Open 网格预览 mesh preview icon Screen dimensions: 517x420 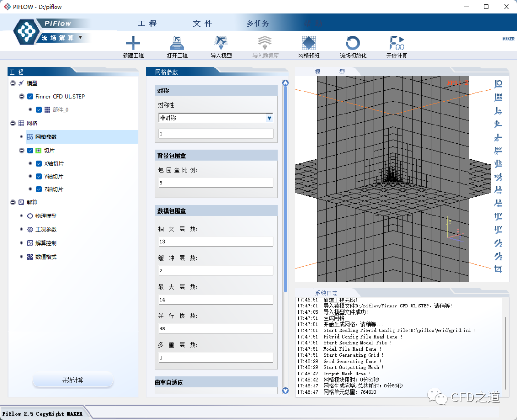point(308,43)
